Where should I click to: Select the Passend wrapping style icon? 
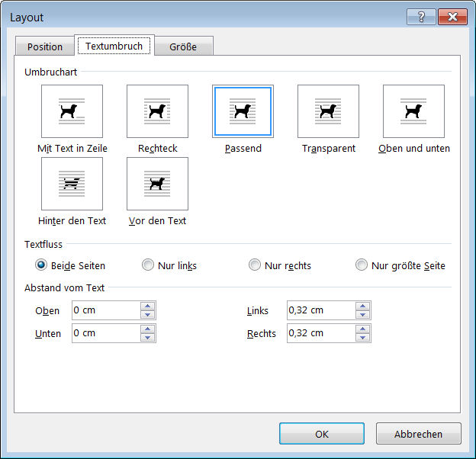click(x=243, y=111)
